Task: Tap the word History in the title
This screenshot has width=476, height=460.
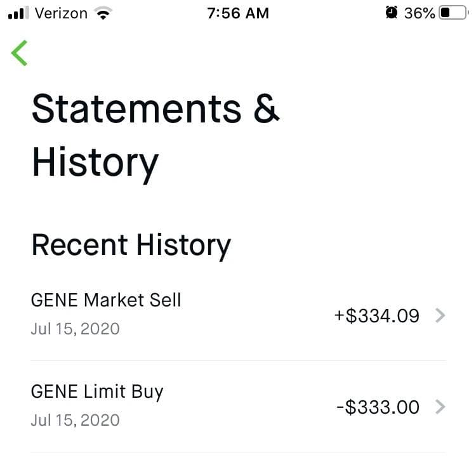Action: point(95,162)
